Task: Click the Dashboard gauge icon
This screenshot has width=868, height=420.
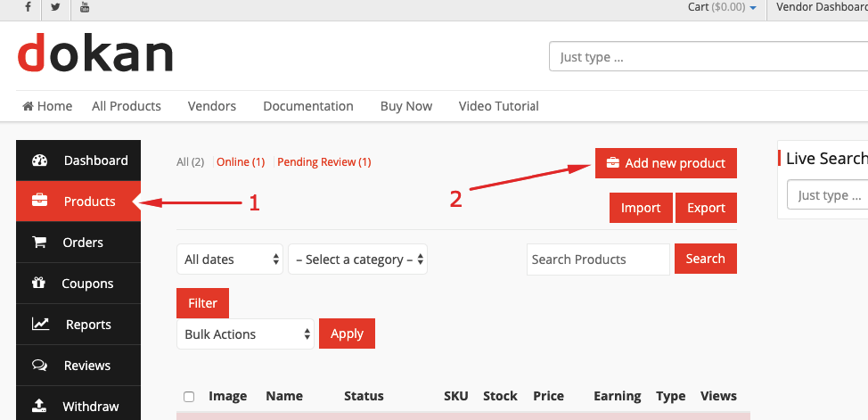Action: click(x=40, y=161)
